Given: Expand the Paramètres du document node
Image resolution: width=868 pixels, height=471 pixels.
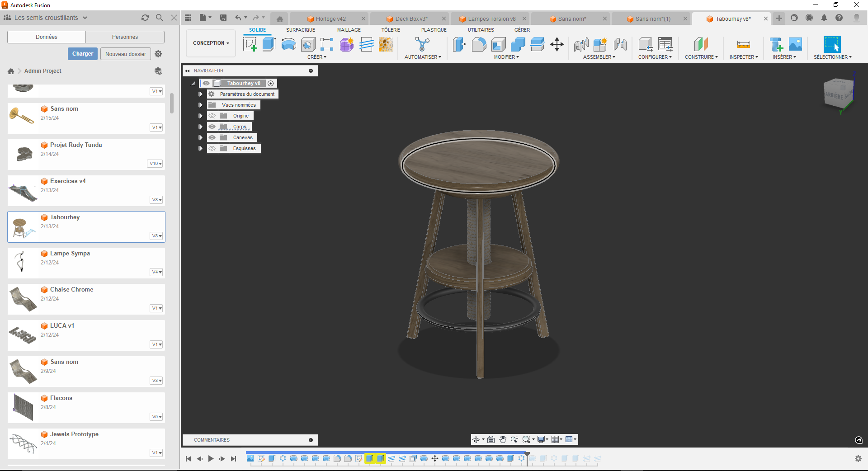Looking at the screenshot, I should tap(201, 94).
